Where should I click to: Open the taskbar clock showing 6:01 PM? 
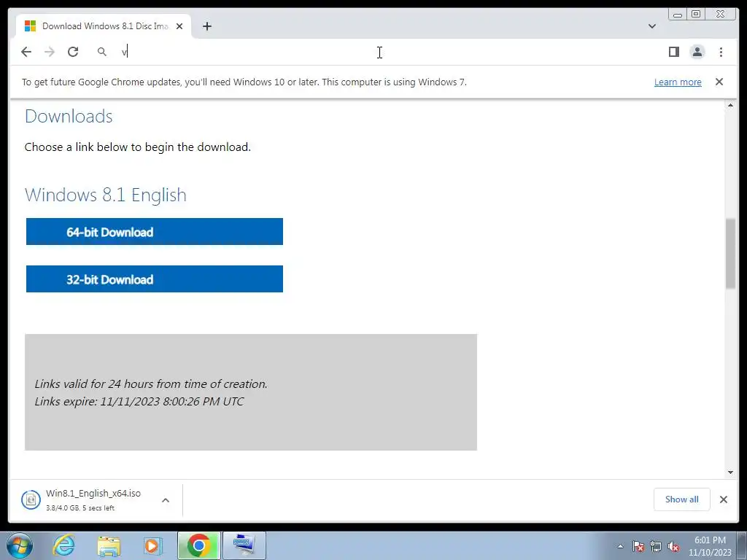click(x=710, y=546)
